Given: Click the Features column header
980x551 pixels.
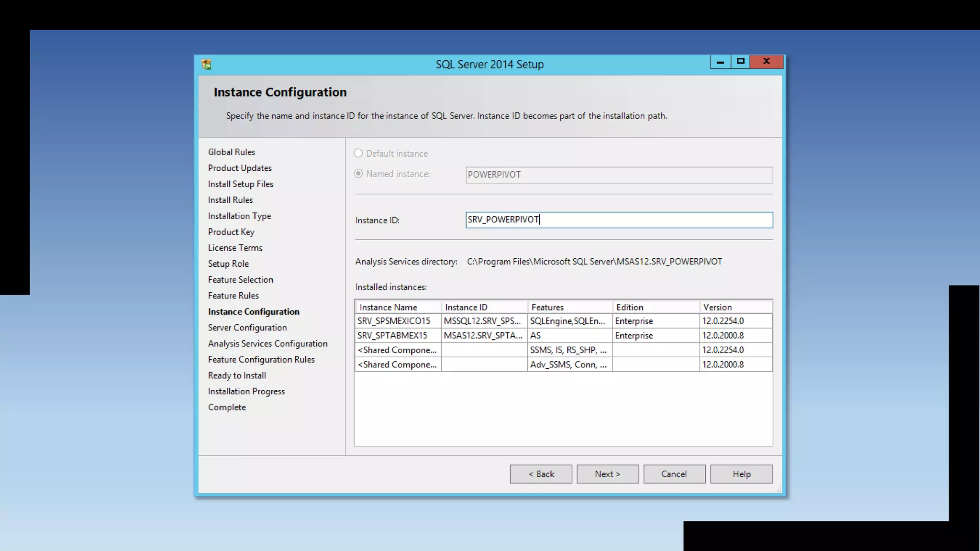Looking at the screenshot, I should (x=569, y=307).
